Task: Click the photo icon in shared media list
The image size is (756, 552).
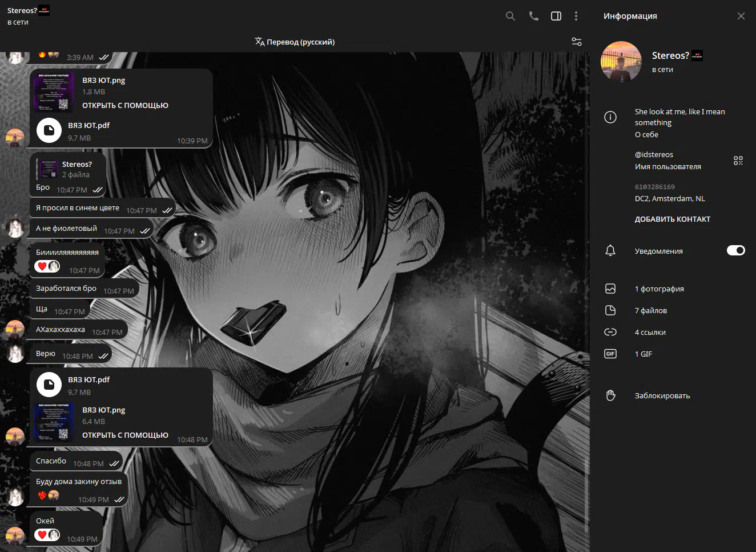Action: coord(610,289)
